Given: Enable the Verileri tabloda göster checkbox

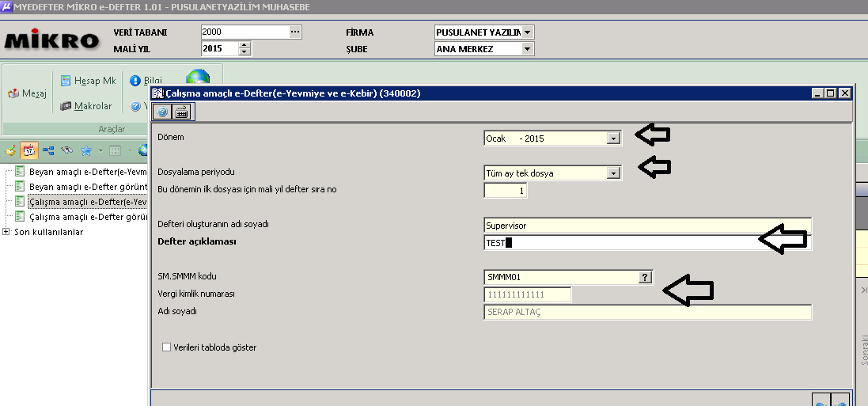Looking at the screenshot, I should (167, 347).
